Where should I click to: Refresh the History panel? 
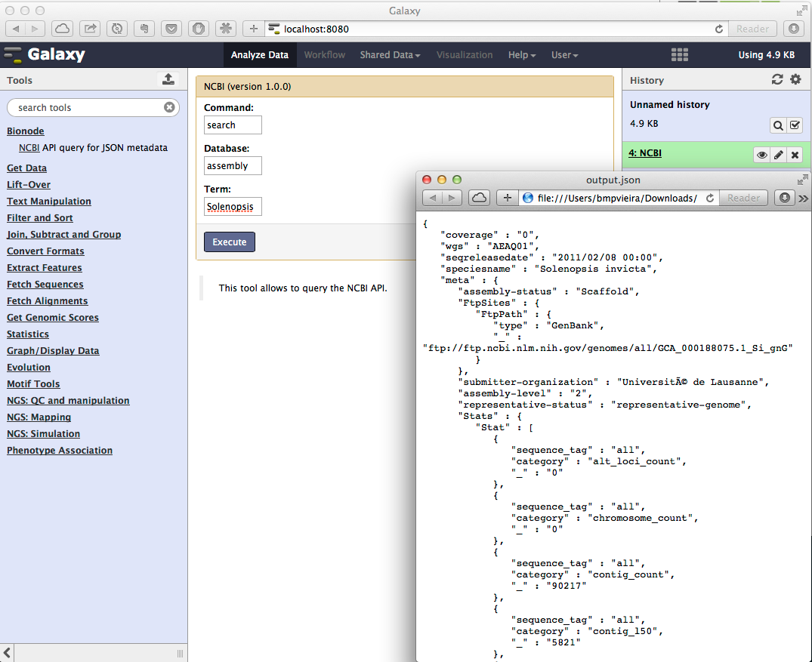[776, 79]
